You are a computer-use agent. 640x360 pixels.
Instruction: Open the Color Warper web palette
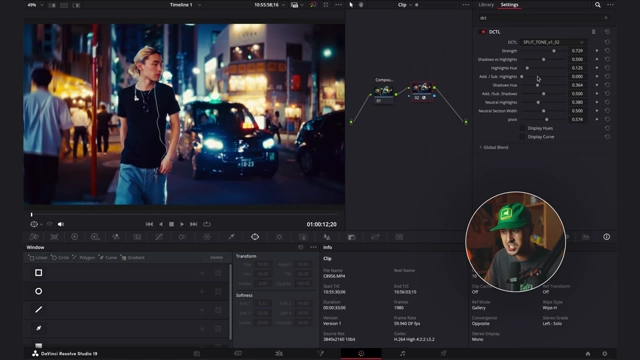[207, 237]
